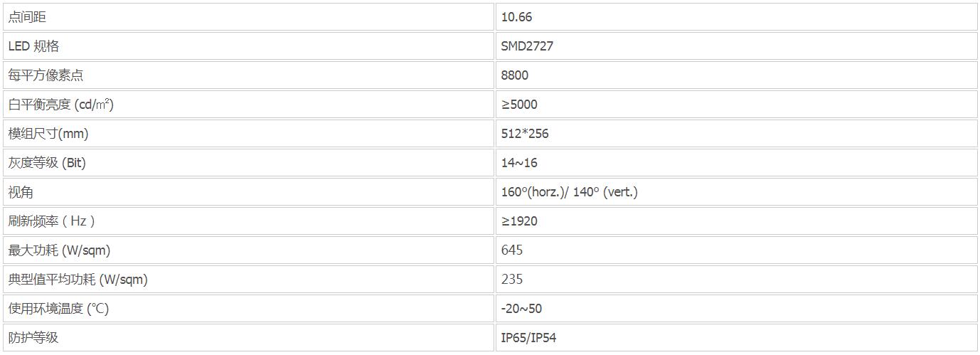Select the IP65/IP54 protection rating value
The width and height of the screenshot is (980, 355).
click(528, 338)
